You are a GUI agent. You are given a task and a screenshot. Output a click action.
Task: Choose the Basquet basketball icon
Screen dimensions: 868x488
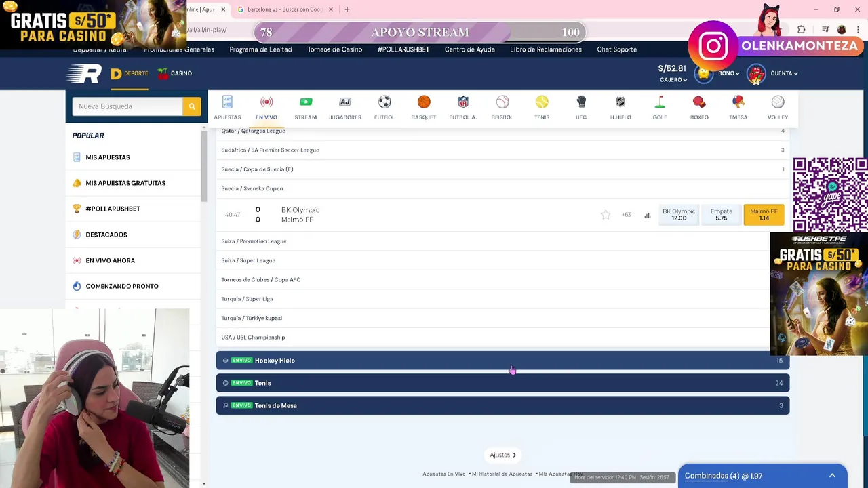[424, 102]
